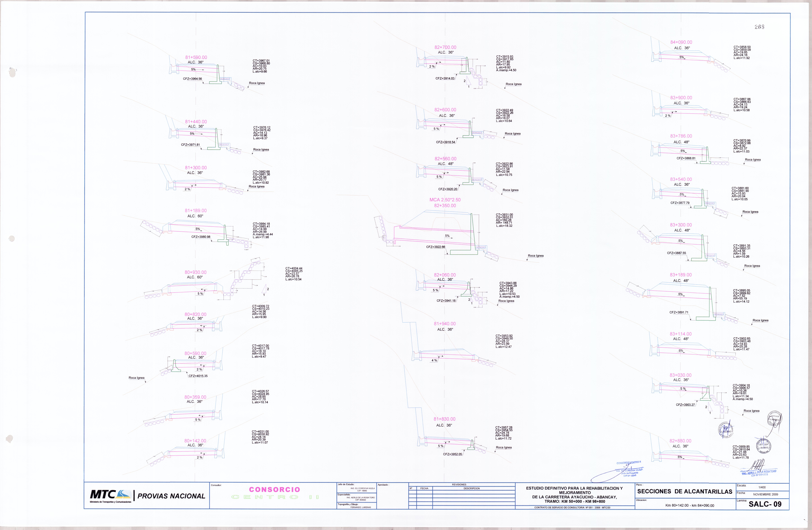The height and width of the screenshot is (530, 812).
Task: Click station label 81+830.00
Action: 445,419
